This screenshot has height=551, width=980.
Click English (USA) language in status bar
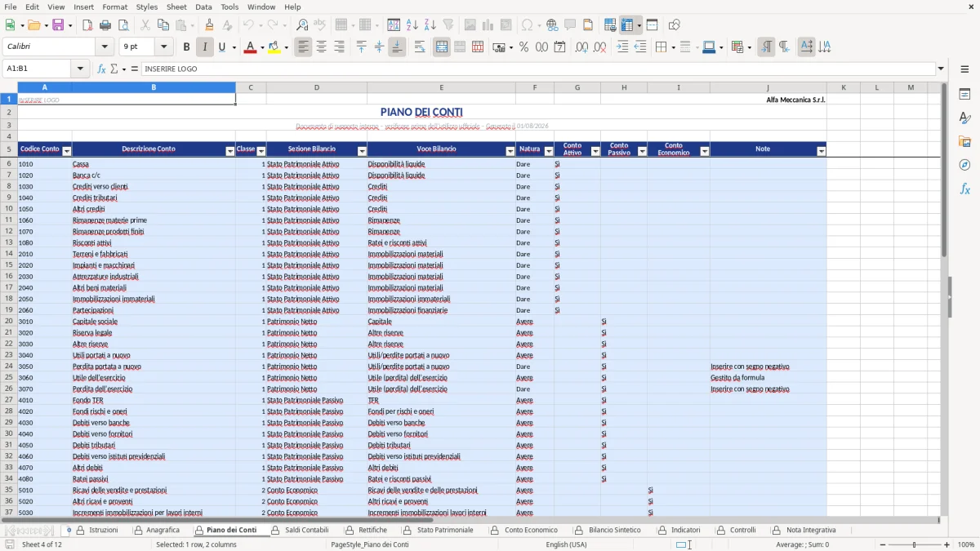[x=566, y=544]
